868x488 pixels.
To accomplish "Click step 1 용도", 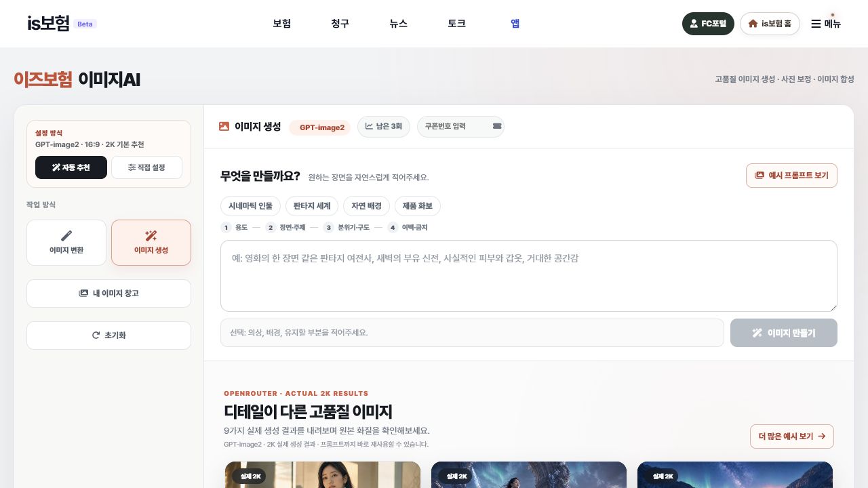I will pos(235,228).
